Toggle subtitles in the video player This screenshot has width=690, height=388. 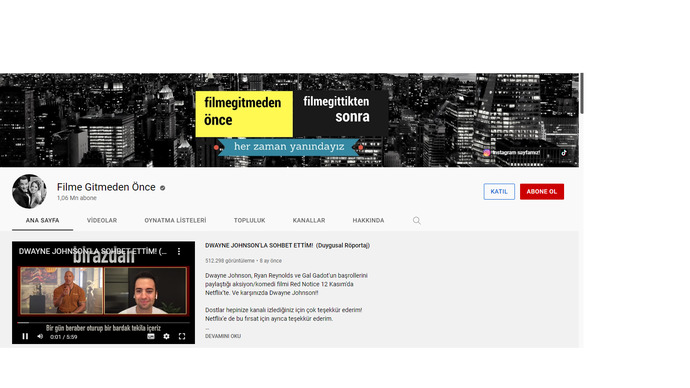(x=151, y=337)
